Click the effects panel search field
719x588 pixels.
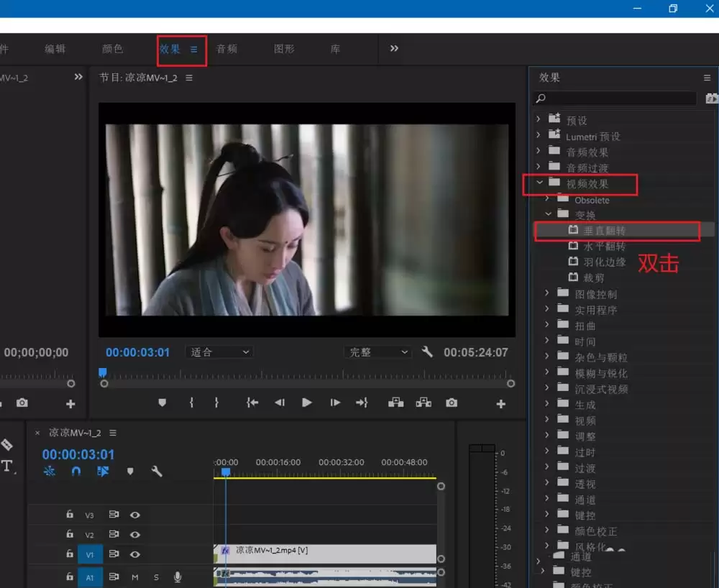615,98
